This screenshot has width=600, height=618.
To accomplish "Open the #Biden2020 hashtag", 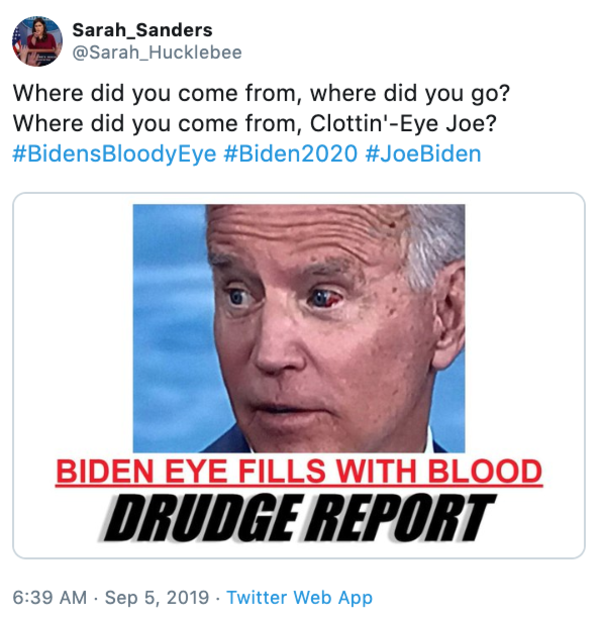I will click(291, 154).
